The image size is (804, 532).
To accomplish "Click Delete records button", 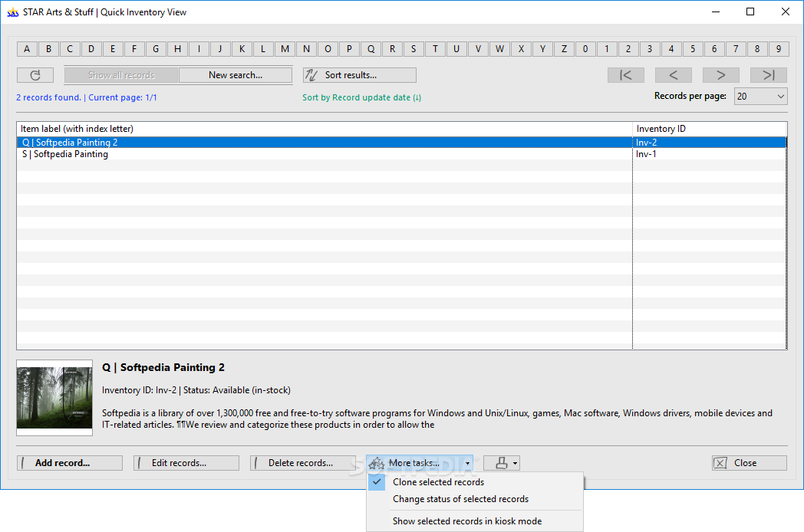I will click(303, 463).
